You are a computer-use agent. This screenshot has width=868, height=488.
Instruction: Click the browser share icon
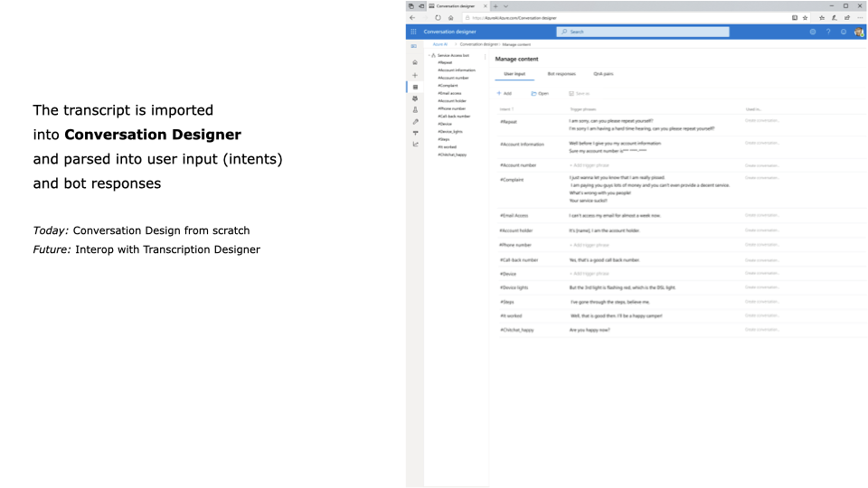tap(847, 18)
